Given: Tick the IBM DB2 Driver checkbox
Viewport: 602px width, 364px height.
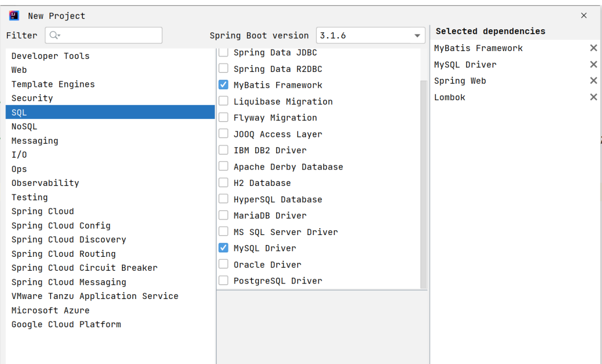Looking at the screenshot, I should click(224, 150).
